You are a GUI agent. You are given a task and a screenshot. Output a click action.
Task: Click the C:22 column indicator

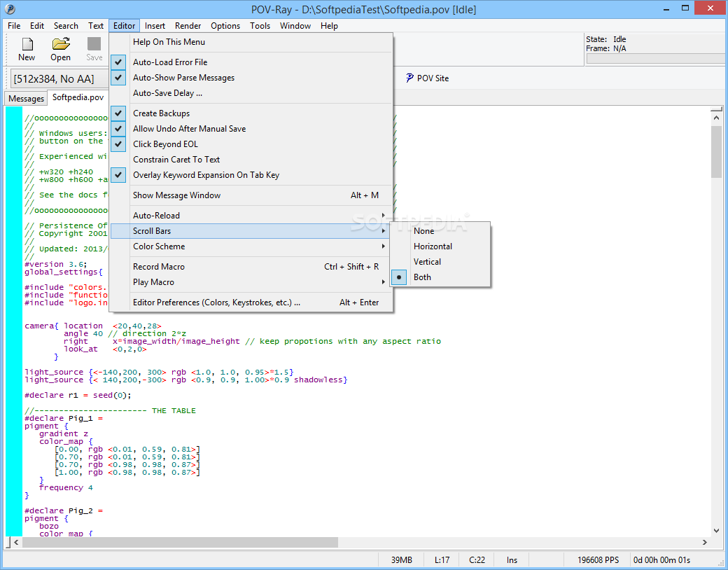[x=477, y=559]
